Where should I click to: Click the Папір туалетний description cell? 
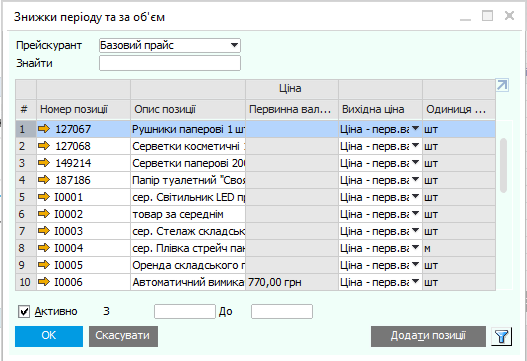click(x=188, y=180)
